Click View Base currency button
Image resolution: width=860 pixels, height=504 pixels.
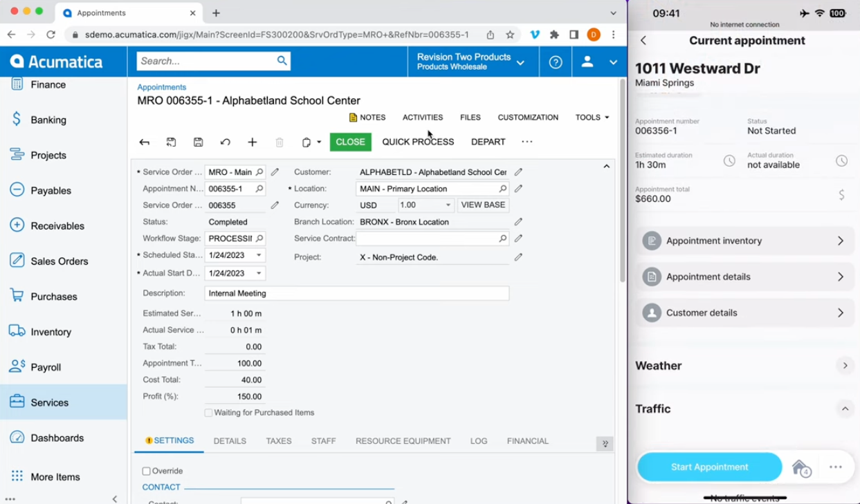(x=483, y=205)
